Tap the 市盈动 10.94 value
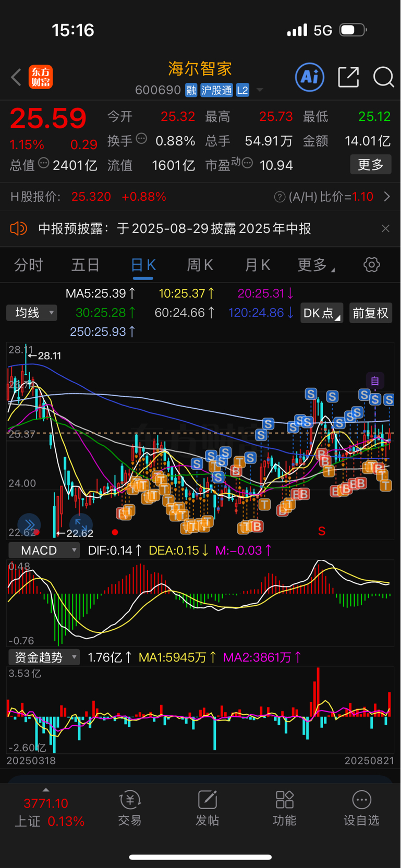Viewport: 401px width, 868px height. click(276, 165)
